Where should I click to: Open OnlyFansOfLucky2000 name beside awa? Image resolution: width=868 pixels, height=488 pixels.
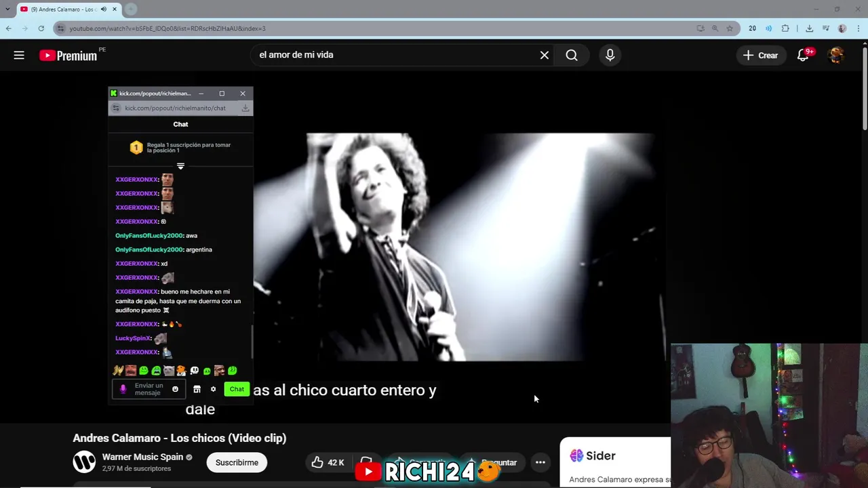click(x=149, y=235)
